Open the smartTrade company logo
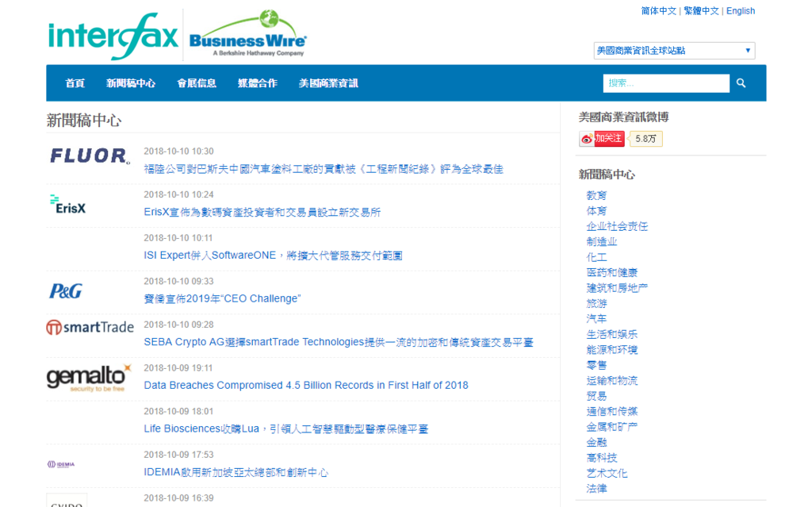Viewport: 812px width, 507px height. 90,327
